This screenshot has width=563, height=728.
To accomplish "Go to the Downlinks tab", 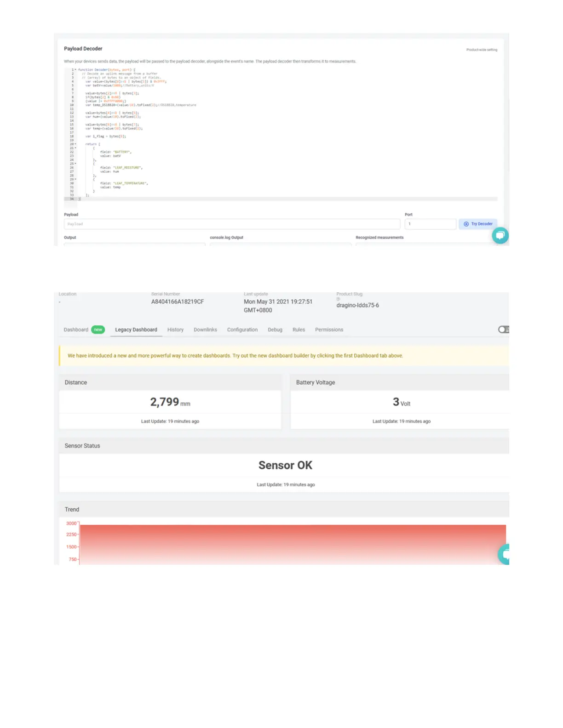I will (x=205, y=330).
